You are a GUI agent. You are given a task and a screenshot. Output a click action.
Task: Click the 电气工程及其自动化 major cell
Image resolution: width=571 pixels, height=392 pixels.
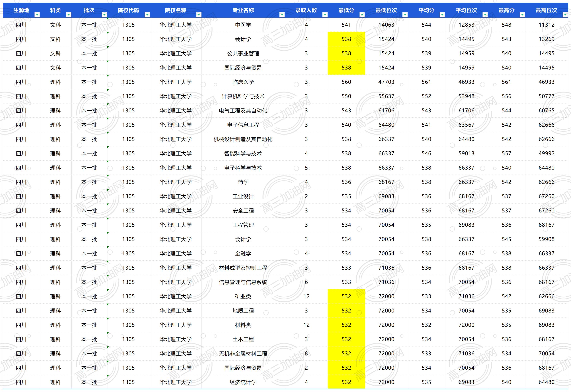pyautogui.click(x=243, y=111)
